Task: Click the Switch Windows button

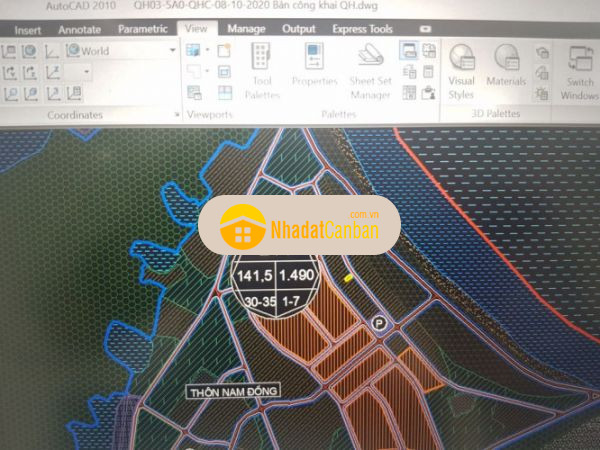Action: [578, 72]
